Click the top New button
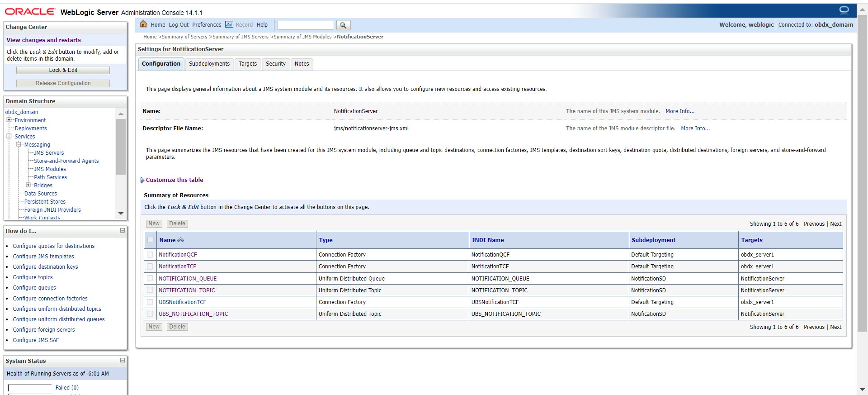Screen dimensions: 868x395 tap(154, 224)
